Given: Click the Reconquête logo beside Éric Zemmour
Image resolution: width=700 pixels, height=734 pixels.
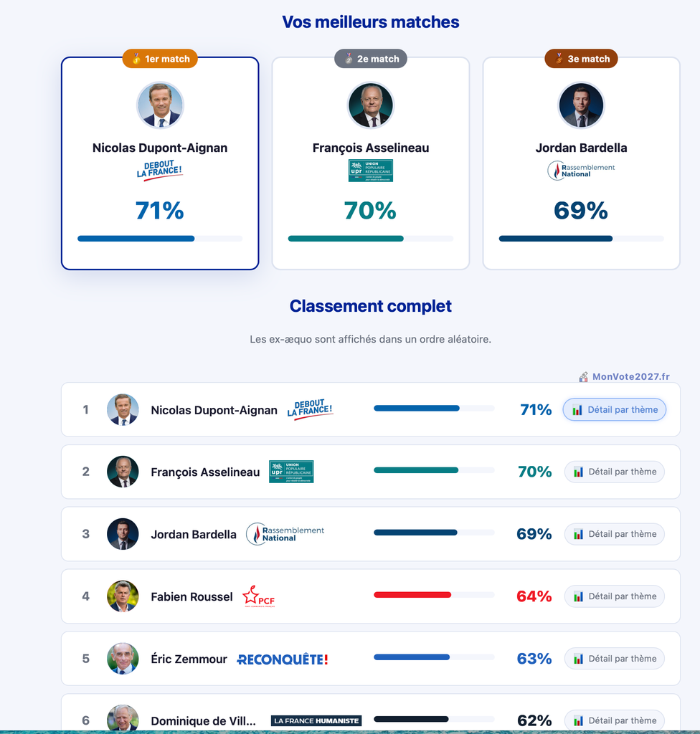Looking at the screenshot, I should [282, 659].
